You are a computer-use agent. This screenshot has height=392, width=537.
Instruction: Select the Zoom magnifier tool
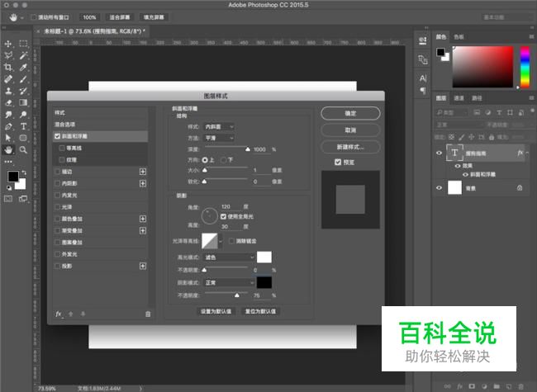[x=23, y=150]
